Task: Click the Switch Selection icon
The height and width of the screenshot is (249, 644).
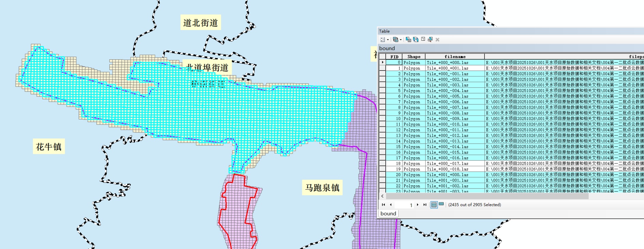Action: tap(416, 40)
